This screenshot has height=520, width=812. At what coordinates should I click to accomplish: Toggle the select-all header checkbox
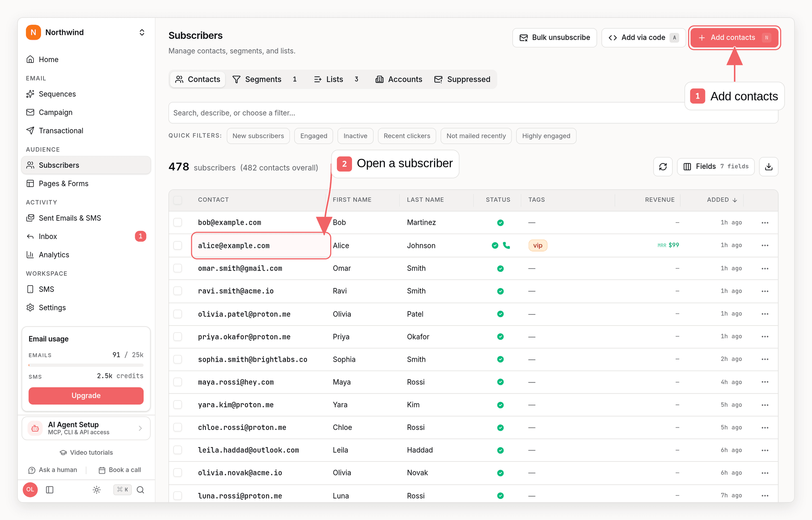pos(178,200)
